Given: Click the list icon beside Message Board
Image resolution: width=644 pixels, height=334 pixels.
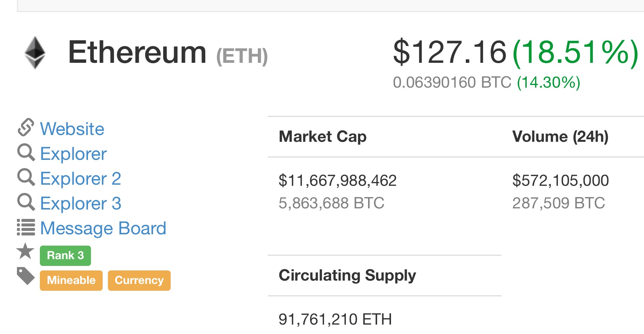Looking at the screenshot, I should point(26,227).
